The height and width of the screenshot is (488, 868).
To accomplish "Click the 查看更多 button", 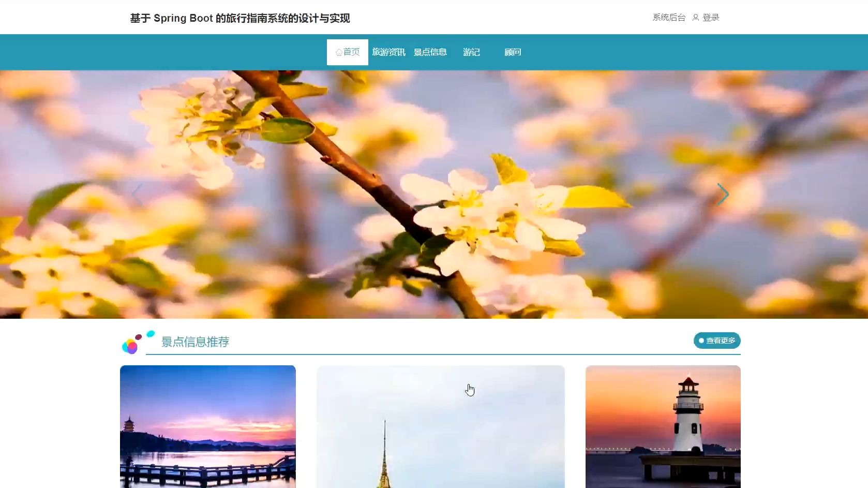I will [x=717, y=341].
